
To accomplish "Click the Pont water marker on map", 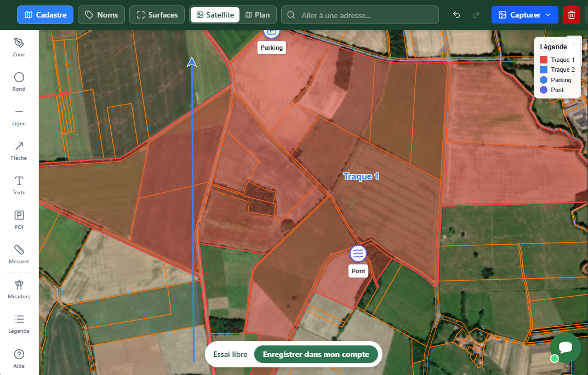I will coord(358,253).
